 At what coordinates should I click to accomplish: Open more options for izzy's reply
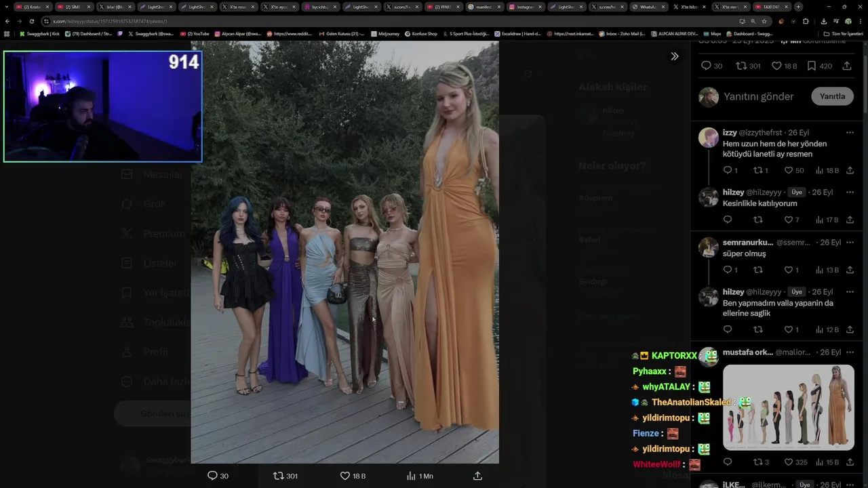(850, 133)
